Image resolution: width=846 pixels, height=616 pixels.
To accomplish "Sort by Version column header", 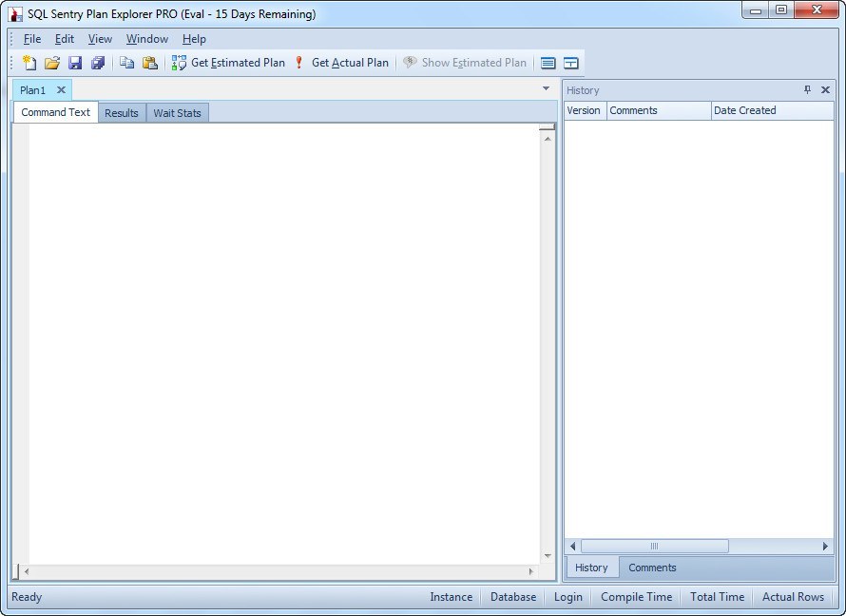I will (x=586, y=110).
